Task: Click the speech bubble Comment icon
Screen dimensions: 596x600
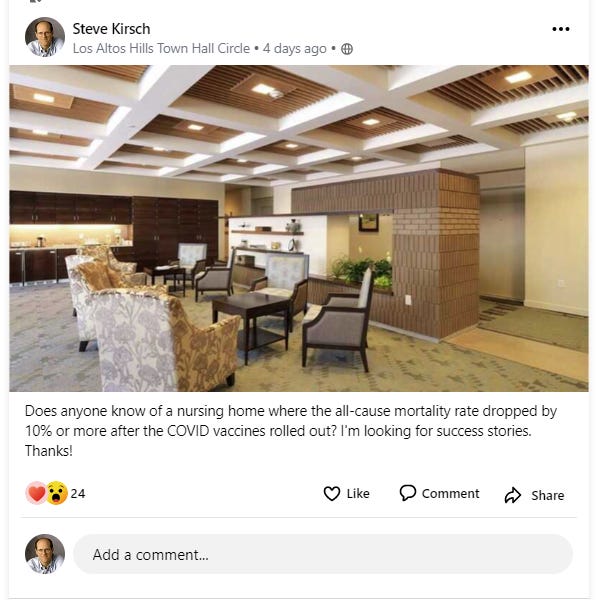Action: pos(408,493)
